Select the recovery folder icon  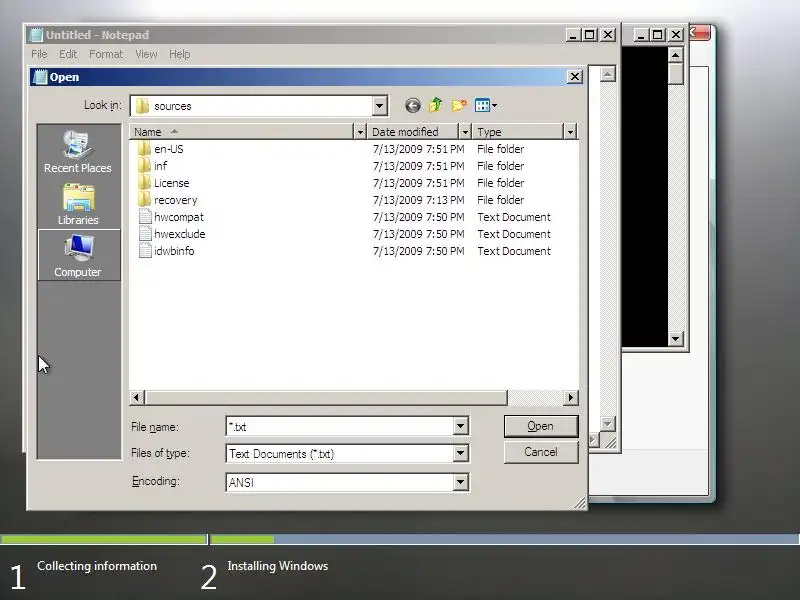tap(144, 200)
